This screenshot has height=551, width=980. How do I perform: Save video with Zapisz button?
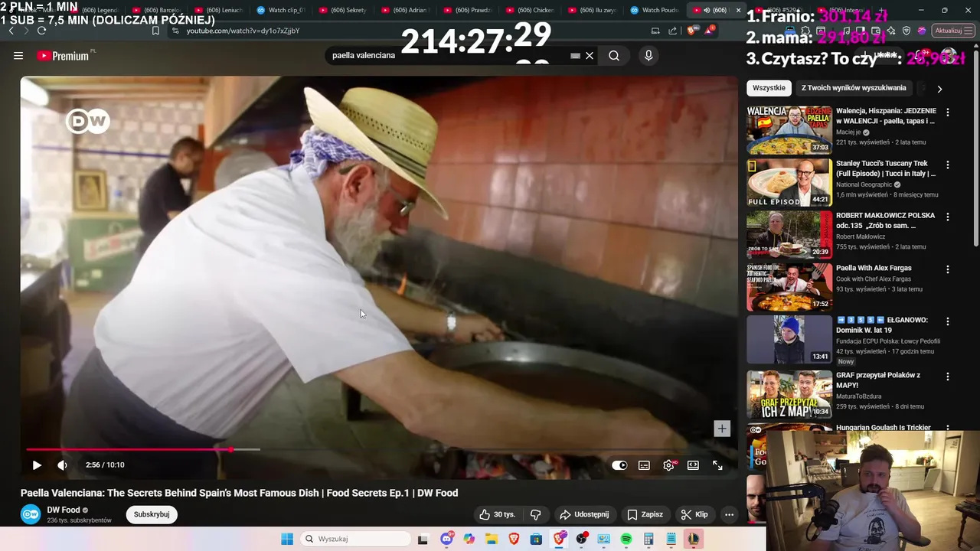click(x=645, y=514)
